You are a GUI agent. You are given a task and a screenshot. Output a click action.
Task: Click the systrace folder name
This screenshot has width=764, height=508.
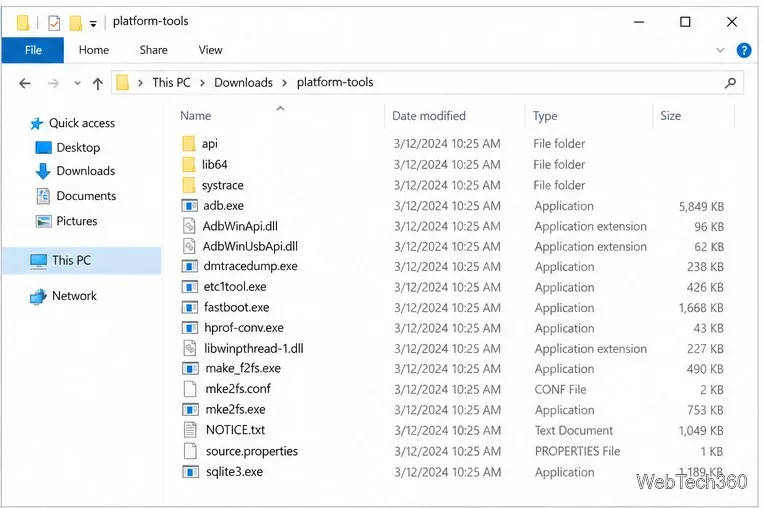click(x=223, y=186)
